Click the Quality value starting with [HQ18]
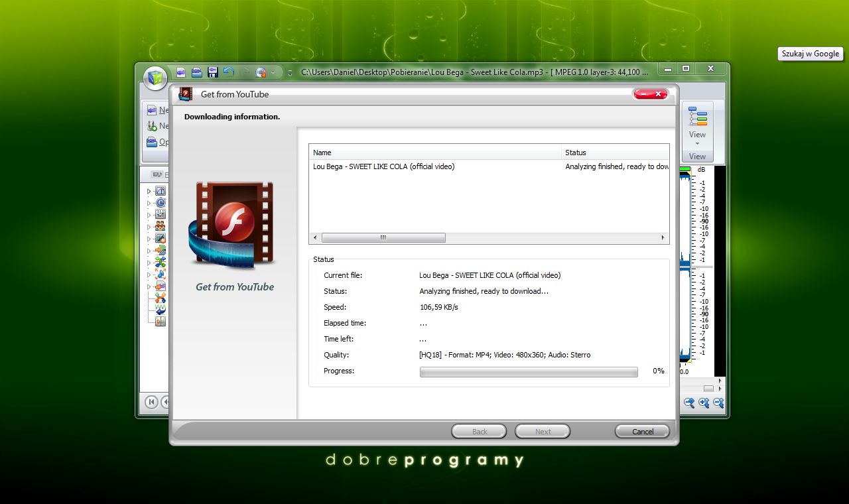This screenshot has height=504, width=849. point(505,355)
